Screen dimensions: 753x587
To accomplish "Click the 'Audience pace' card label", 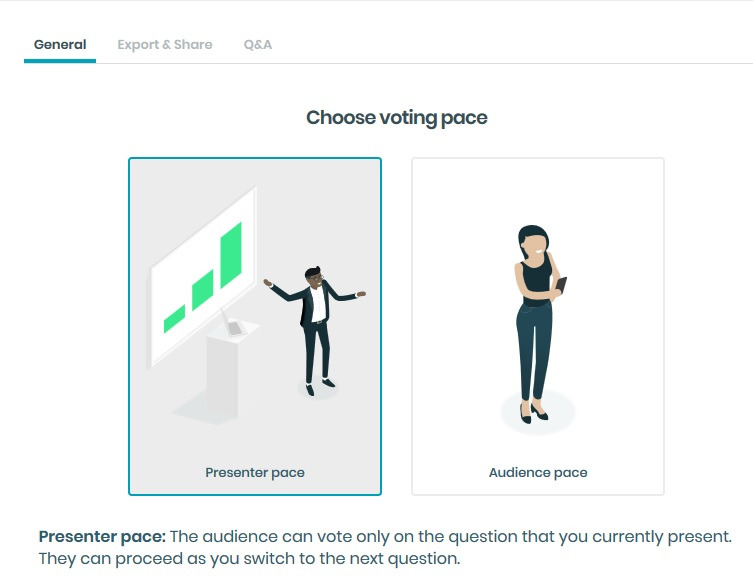I will (x=537, y=472).
